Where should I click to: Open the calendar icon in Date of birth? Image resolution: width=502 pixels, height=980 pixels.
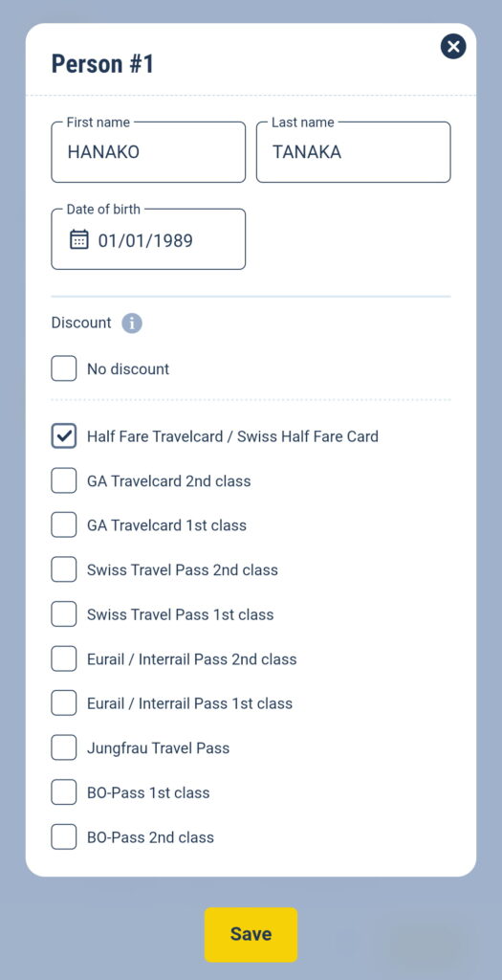(78, 239)
